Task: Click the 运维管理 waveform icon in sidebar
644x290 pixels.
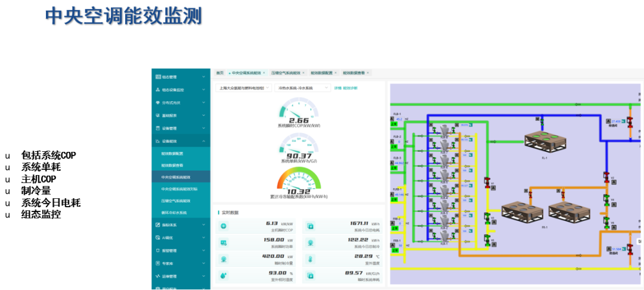Action: point(158,276)
